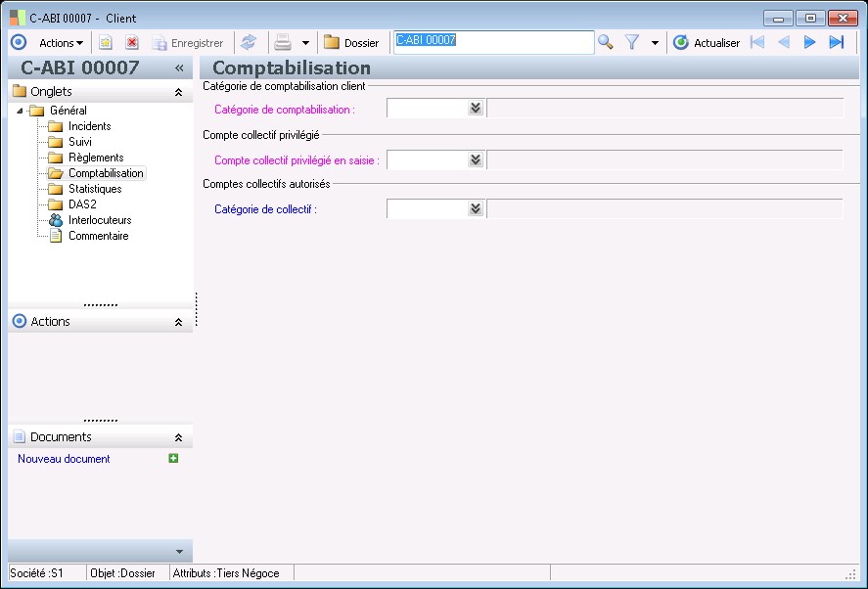Click the Dossier folder icon in toolbar
868x589 pixels.
332,42
